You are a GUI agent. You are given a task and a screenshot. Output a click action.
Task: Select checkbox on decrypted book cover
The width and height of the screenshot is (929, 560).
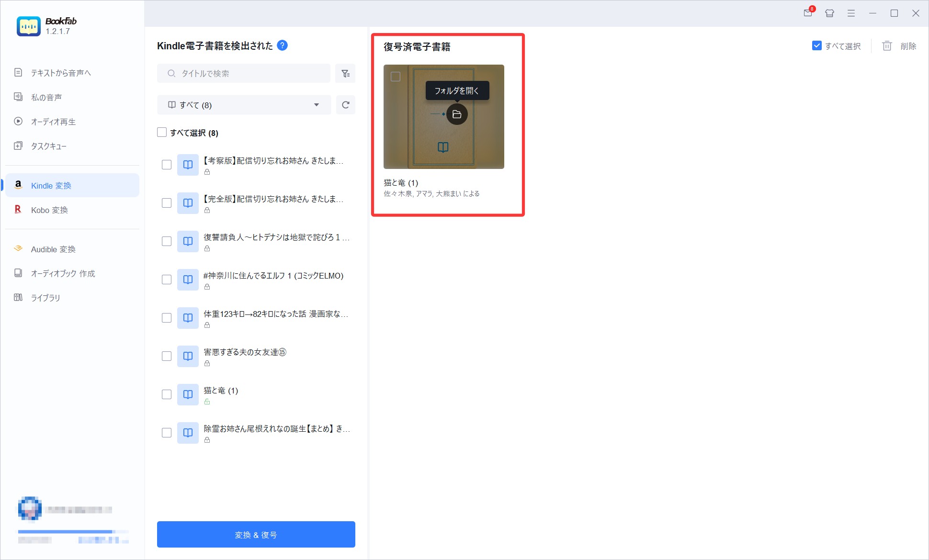[x=396, y=77]
